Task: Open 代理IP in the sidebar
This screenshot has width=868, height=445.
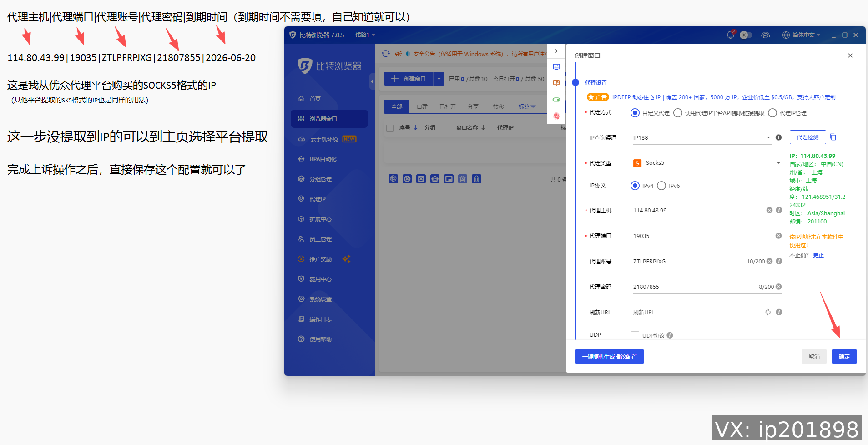Action: click(329, 199)
